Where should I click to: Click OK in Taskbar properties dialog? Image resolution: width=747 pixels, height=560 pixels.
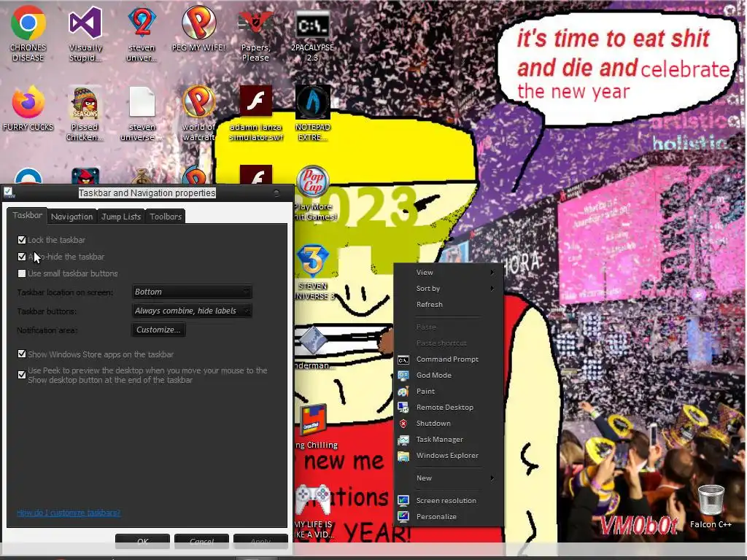point(142,542)
